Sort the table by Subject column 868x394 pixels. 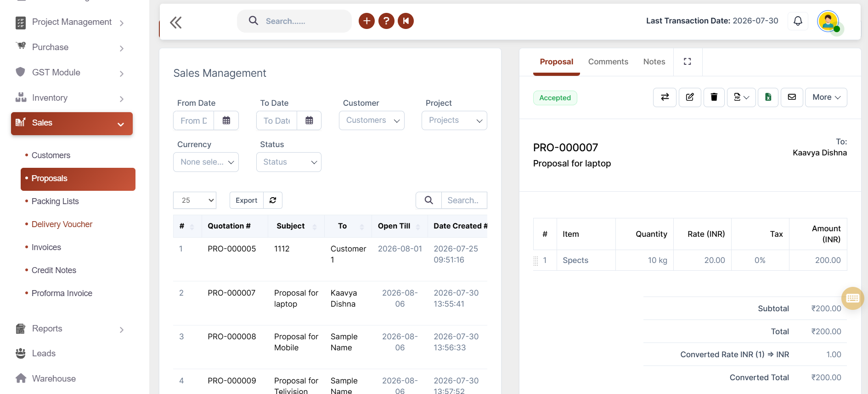coord(296,226)
